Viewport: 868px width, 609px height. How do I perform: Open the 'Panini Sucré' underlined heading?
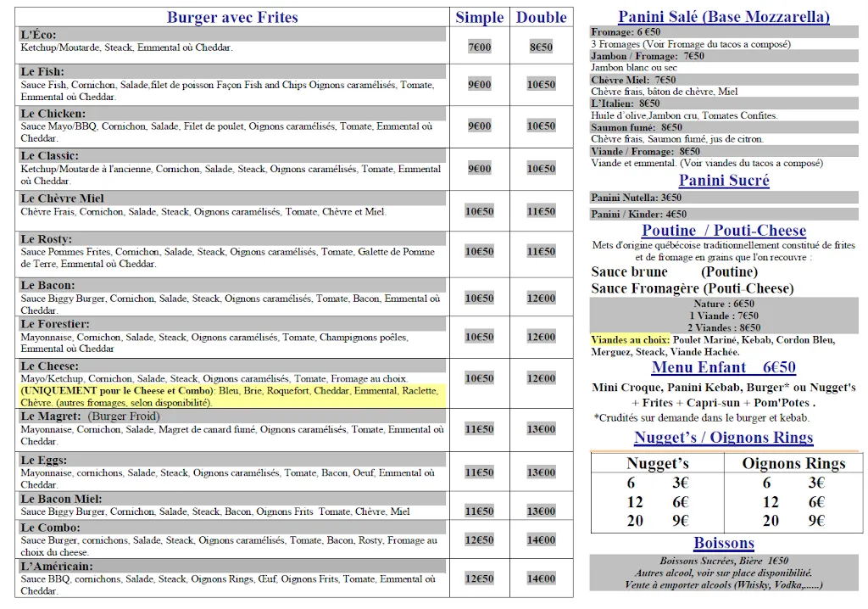click(x=724, y=180)
